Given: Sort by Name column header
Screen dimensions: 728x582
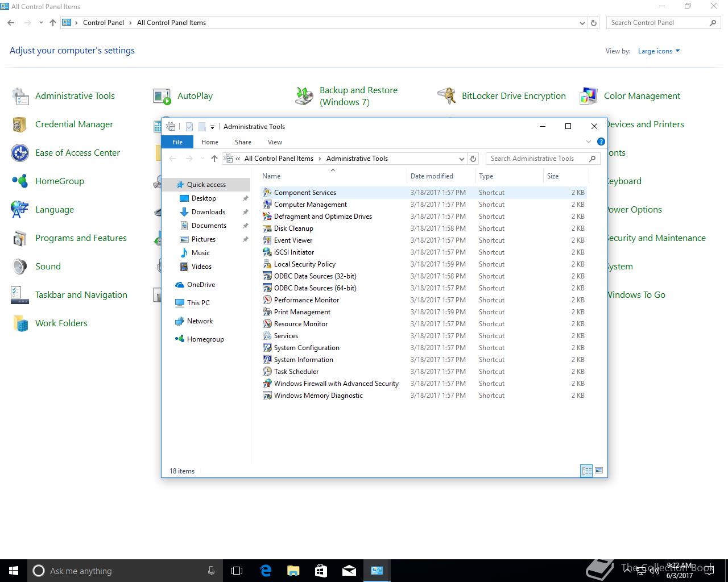Looking at the screenshot, I should [333, 176].
